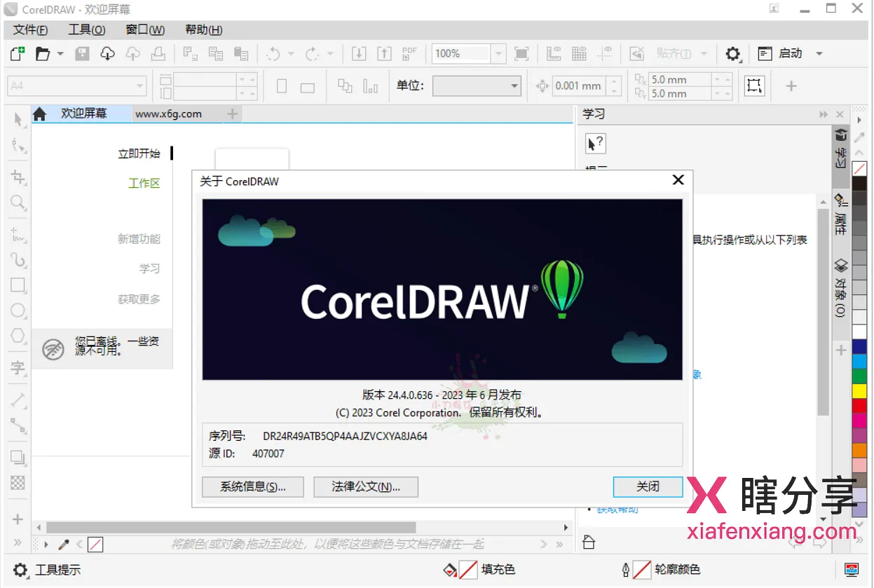
Task: Select the Freehand curve tool
Action: coord(18,234)
